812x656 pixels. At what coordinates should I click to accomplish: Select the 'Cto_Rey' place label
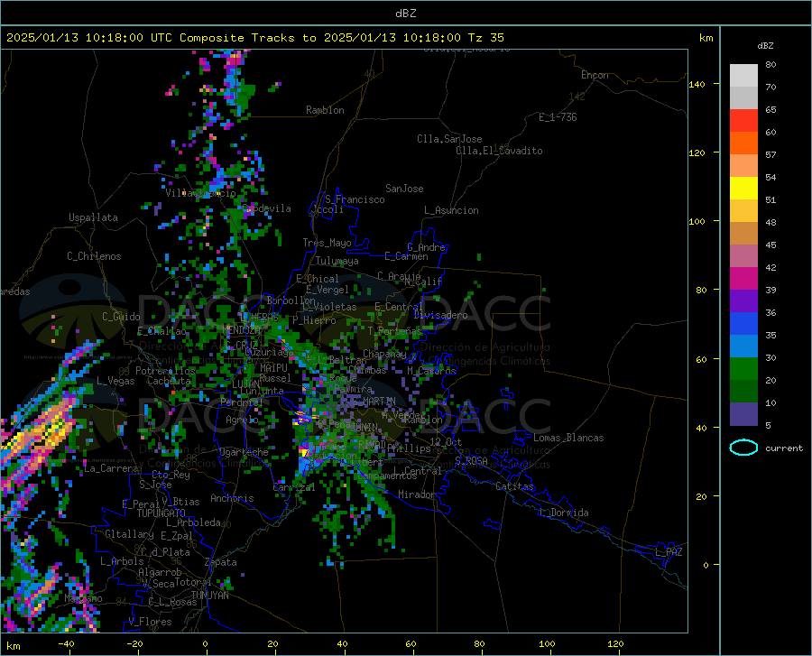click(171, 475)
